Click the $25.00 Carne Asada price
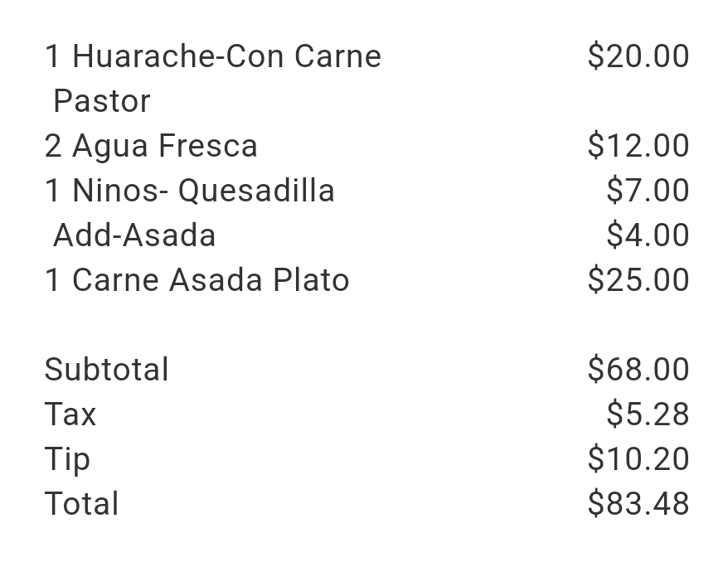Viewport: 728px width, 567px height. point(638,280)
